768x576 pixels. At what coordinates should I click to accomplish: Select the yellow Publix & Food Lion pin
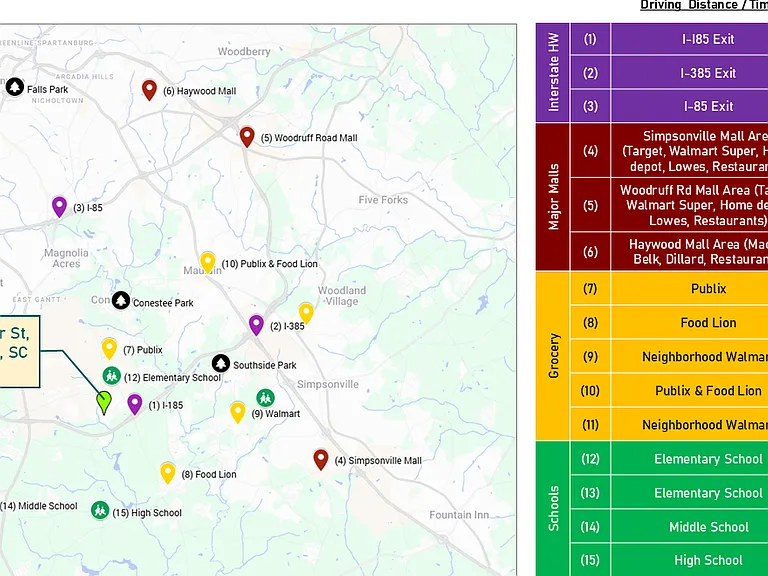(208, 263)
